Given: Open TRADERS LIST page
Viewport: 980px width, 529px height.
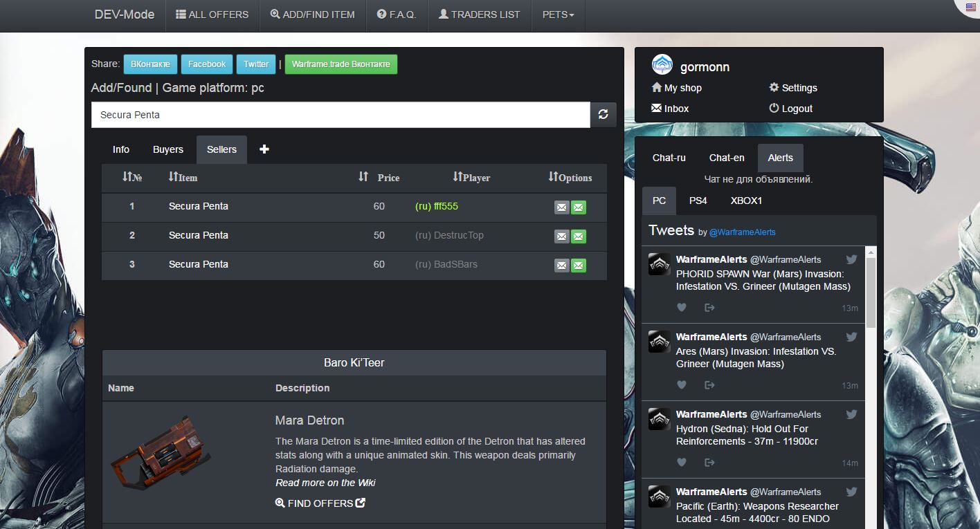Looking at the screenshot, I should (479, 15).
